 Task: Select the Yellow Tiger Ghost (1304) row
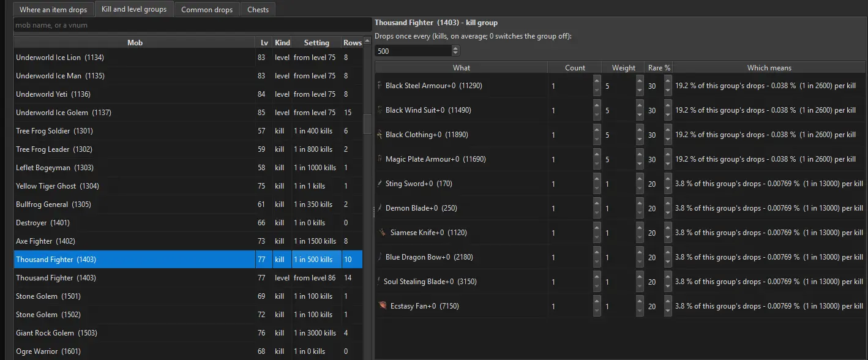tap(188, 186)
